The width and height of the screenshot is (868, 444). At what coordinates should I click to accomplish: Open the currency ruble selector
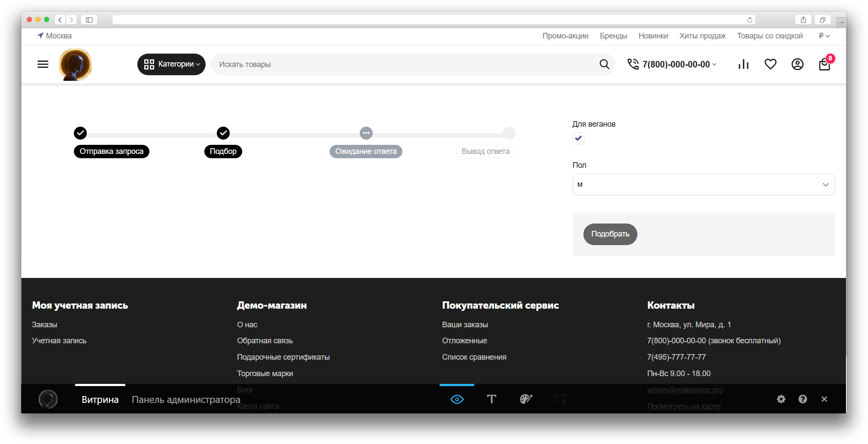point(824,36)
